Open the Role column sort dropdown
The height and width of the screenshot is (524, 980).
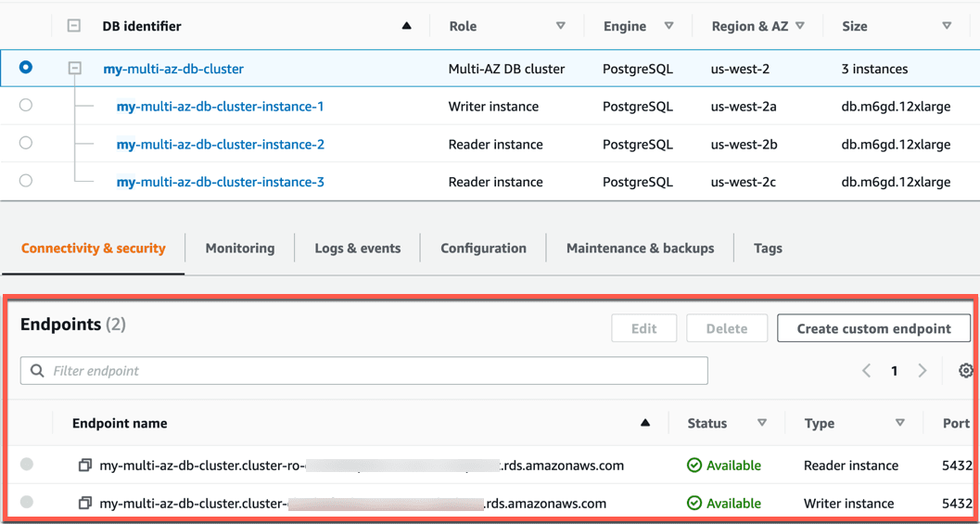tap(561, 26)
